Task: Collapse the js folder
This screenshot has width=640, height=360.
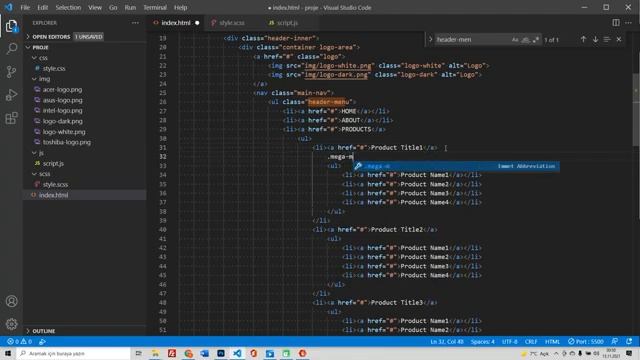Action: 34,153
